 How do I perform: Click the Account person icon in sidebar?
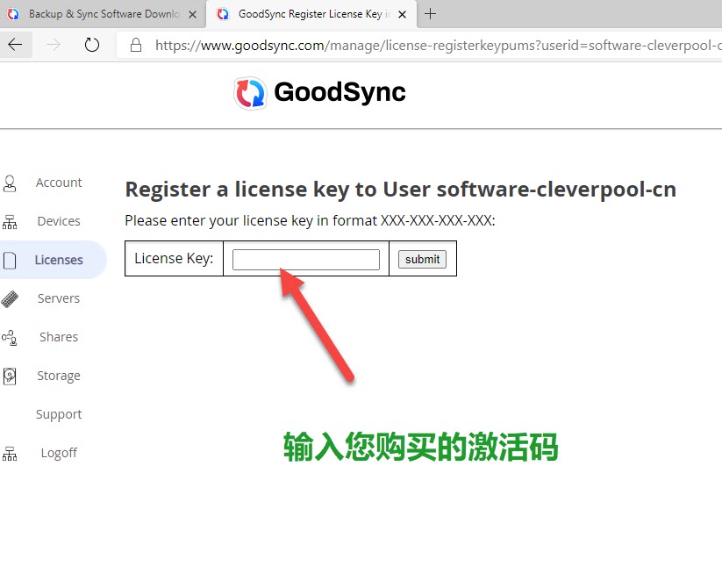tap(10, 183)
